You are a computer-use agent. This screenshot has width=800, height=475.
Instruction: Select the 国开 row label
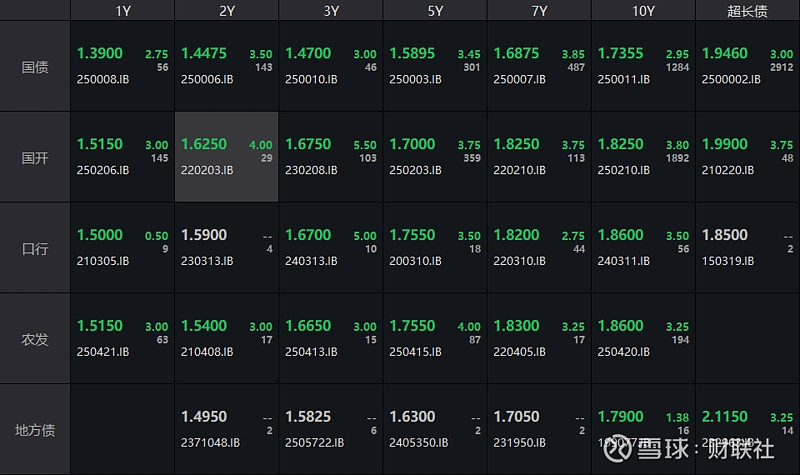click(x=36, y=157)
